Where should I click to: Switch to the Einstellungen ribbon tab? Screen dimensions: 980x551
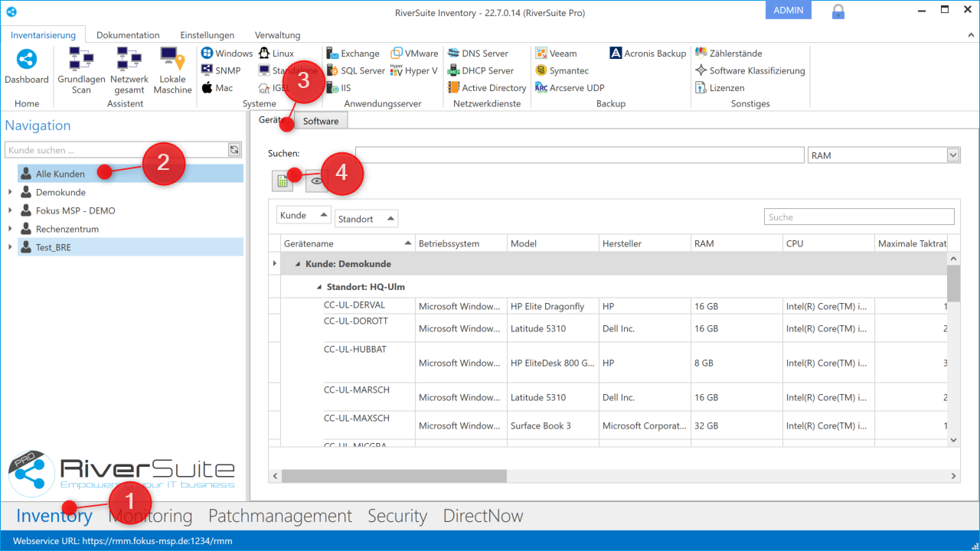pos(207,35)
